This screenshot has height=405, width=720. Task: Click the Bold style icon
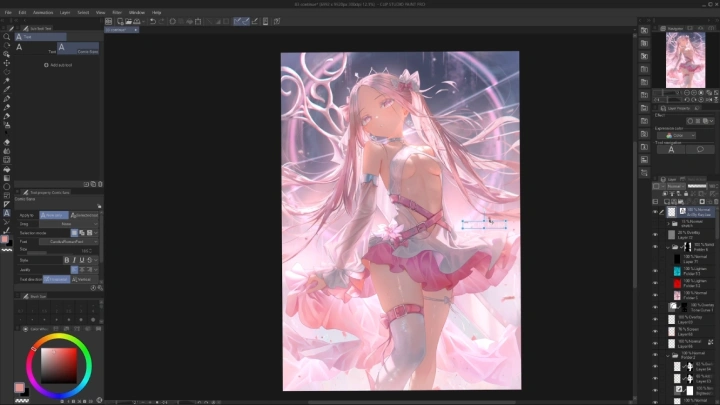67,260
